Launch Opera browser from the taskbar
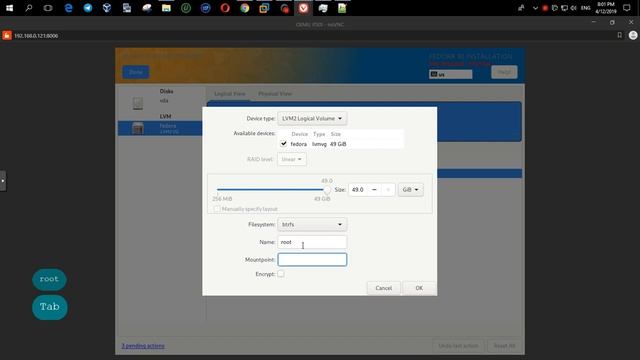The image size is (640, 360). [225, 8]
